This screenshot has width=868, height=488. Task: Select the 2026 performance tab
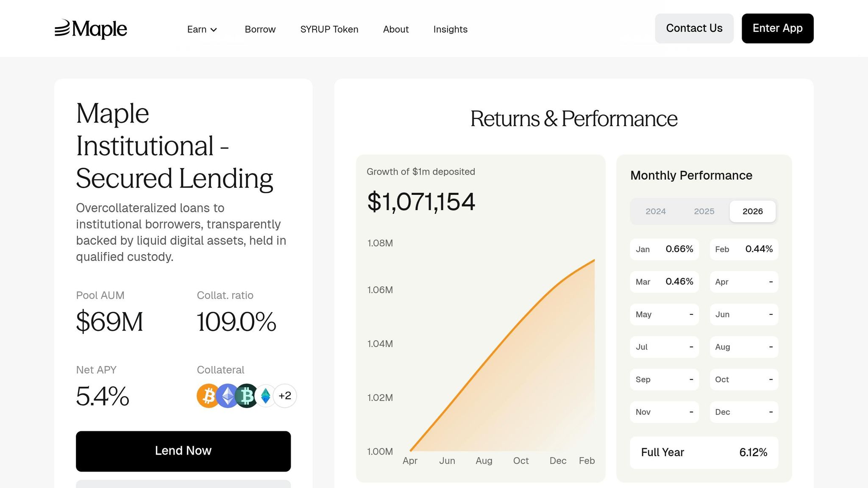(x=753, y=211)
